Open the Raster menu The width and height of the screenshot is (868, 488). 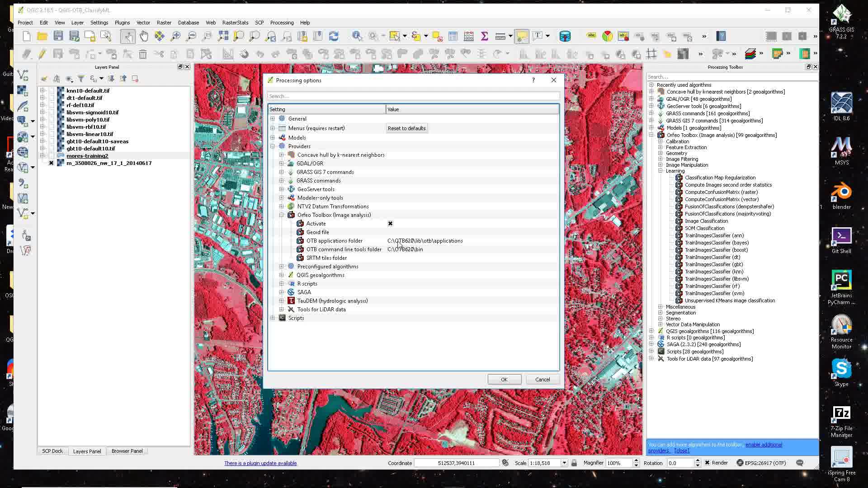click(164, 22)
